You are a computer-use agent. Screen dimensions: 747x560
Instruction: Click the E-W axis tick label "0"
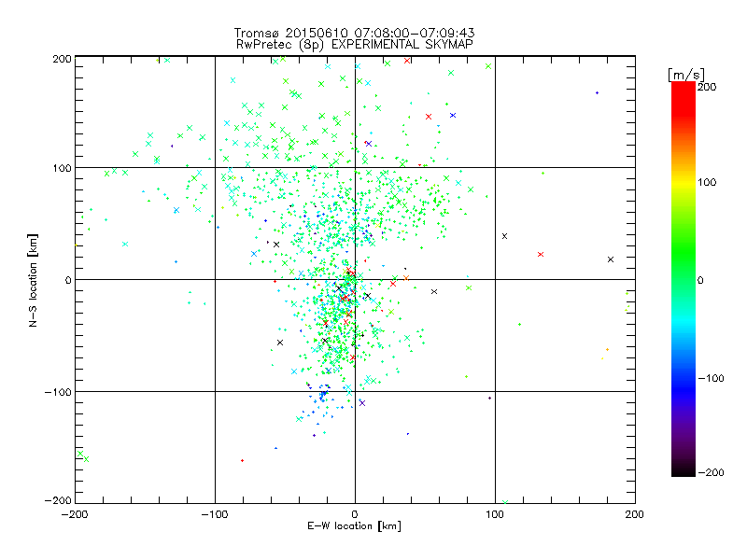[x=355, y=514]
